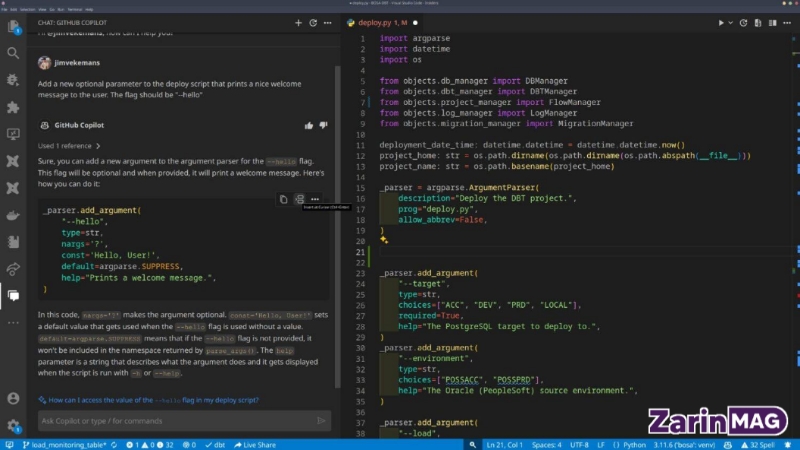Screen dimensions: 800x450
Task: Split the editor to the right
Action: [x=773, y=23]
